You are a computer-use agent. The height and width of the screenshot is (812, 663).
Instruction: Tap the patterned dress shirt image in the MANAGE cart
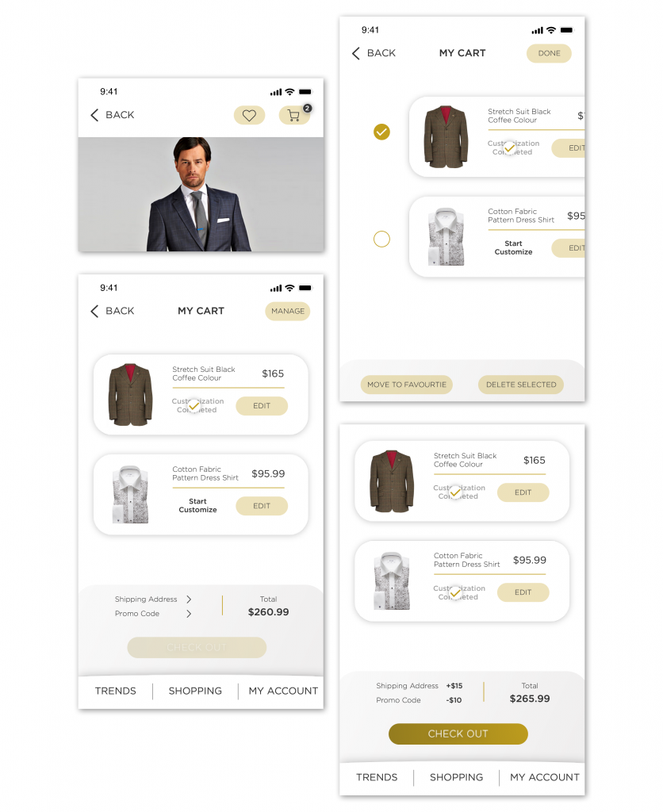pos(131,494)
